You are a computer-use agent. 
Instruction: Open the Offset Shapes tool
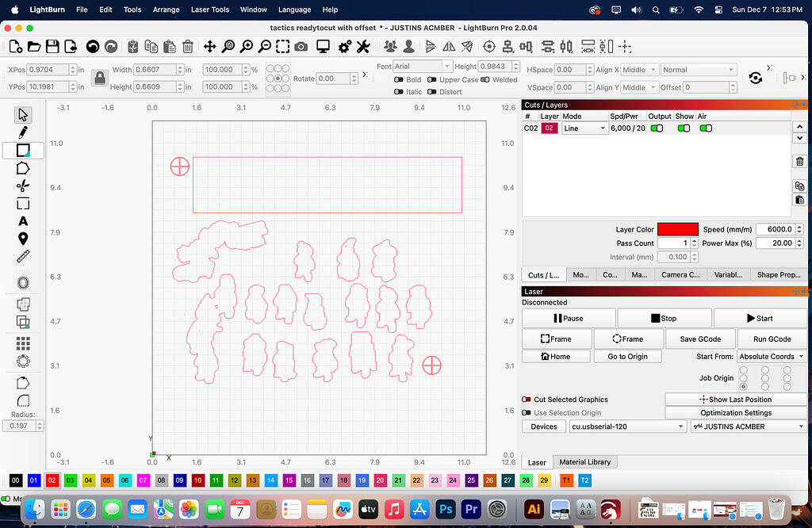coord(23,282)
